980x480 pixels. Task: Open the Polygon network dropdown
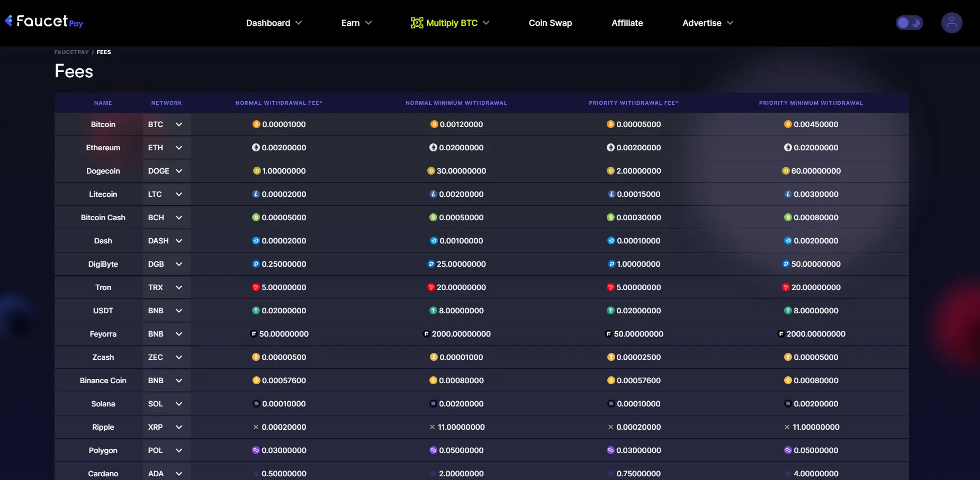(x=166, y=450)
